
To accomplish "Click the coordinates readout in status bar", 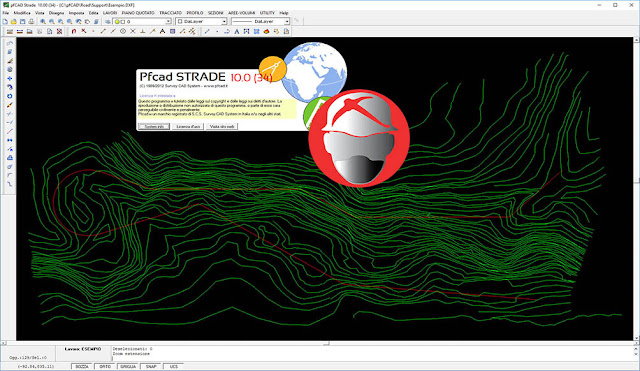I will tap(36, 367).
